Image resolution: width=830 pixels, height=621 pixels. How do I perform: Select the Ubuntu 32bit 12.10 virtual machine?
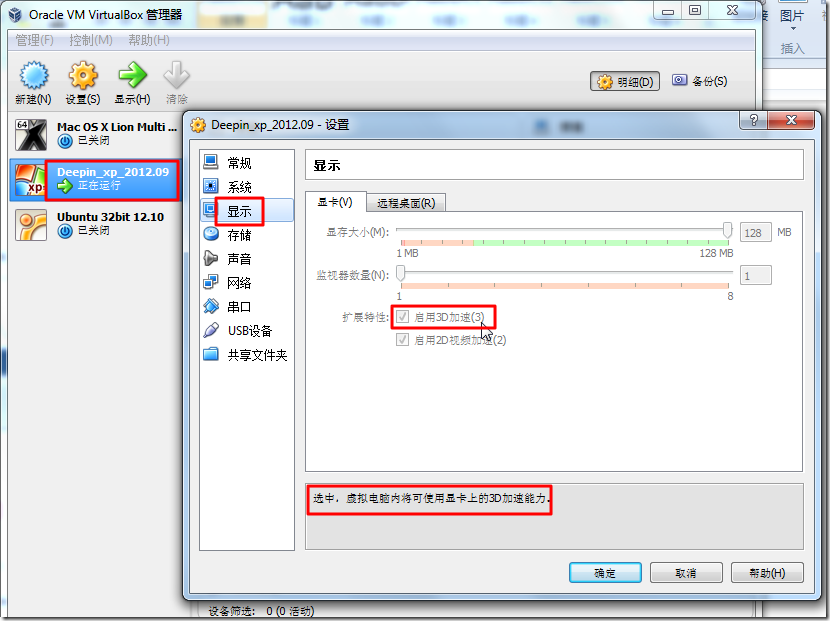[95, 223]
